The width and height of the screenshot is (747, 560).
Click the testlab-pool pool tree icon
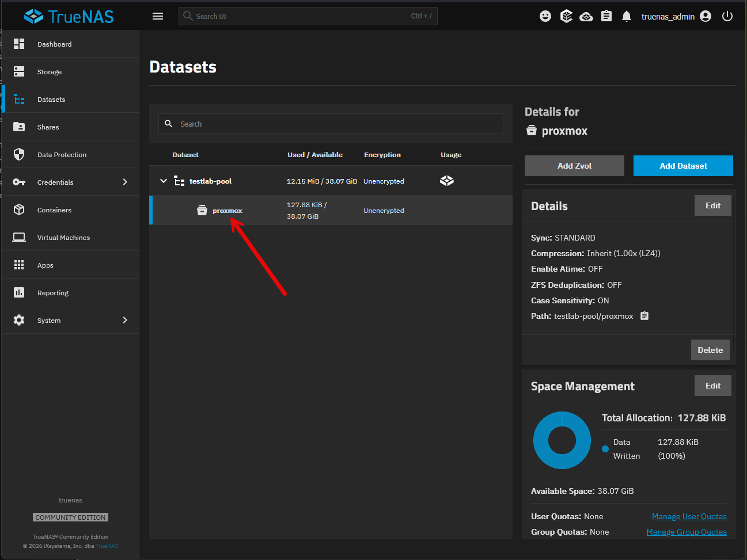click(x=179, y=181)
